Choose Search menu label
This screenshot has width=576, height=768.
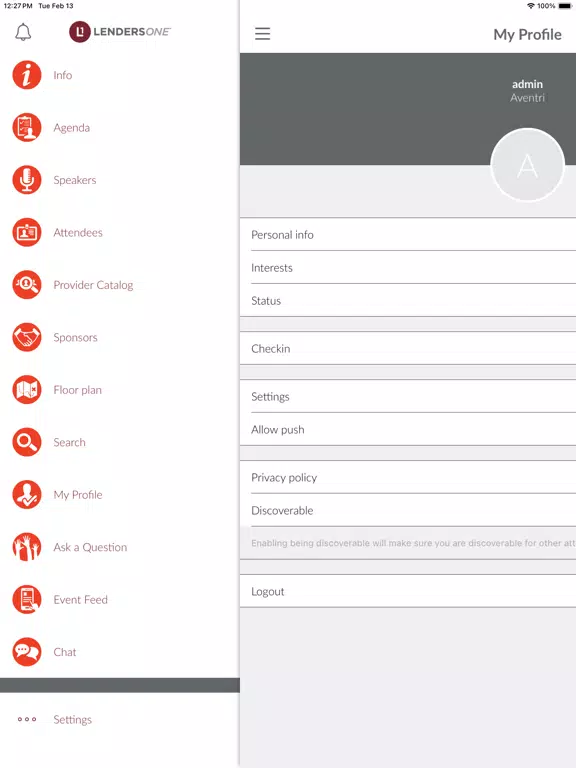(69, 442)
